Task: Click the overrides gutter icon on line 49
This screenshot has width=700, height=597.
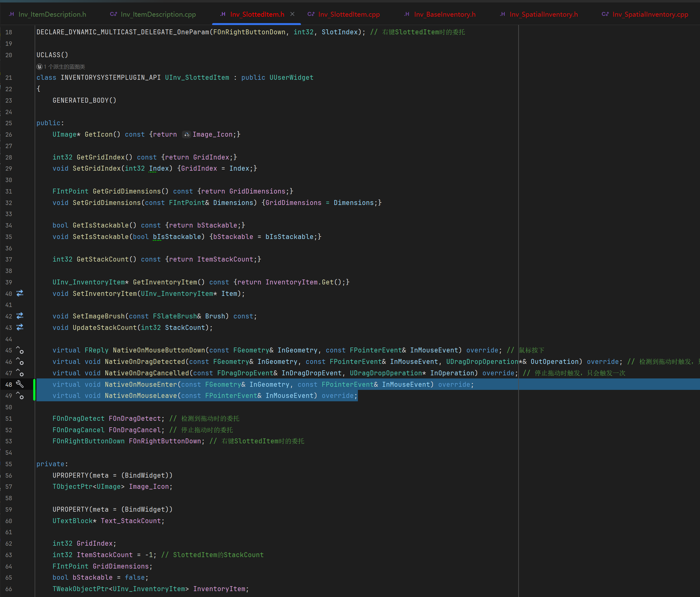Action: 20,395
